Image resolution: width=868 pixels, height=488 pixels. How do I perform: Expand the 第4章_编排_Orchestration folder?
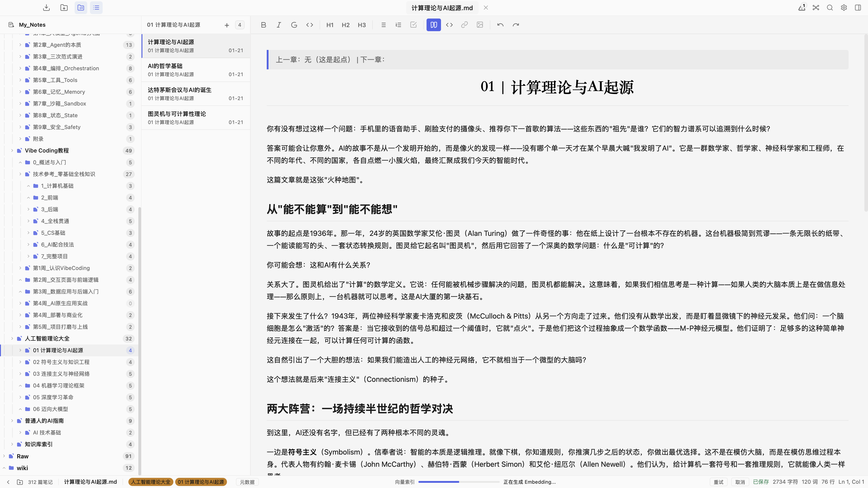click(x=20, y=68)
